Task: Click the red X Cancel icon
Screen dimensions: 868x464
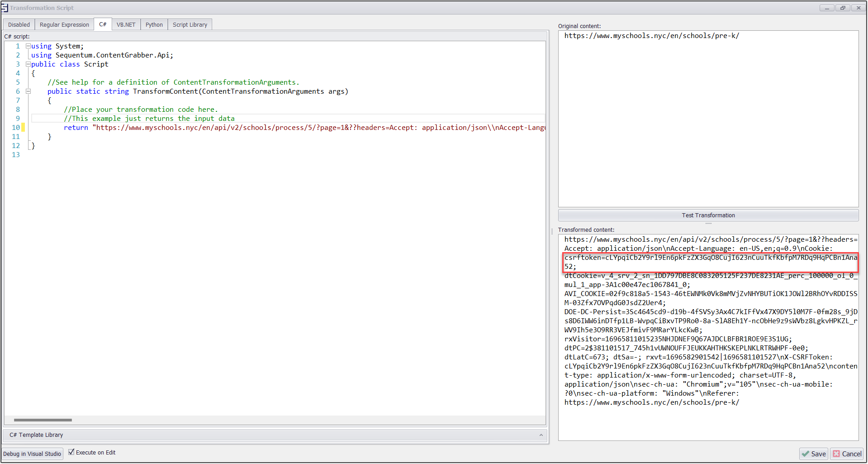Action: pos(837,454)
